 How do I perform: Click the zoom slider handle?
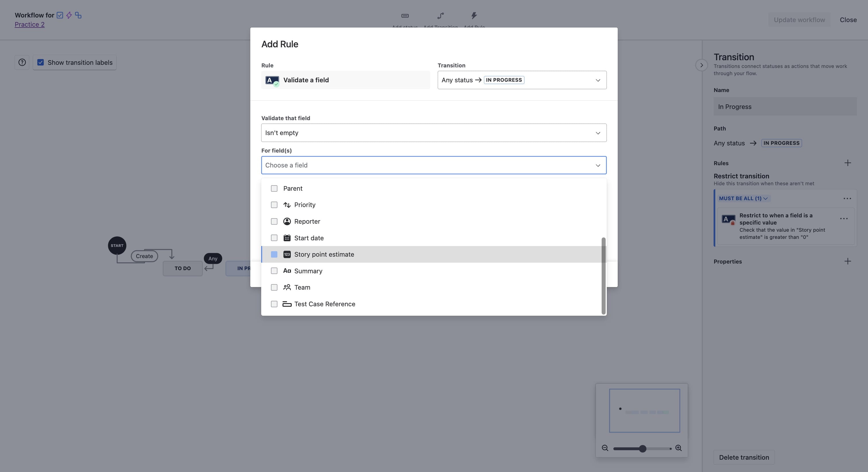(x=643, y=448)
